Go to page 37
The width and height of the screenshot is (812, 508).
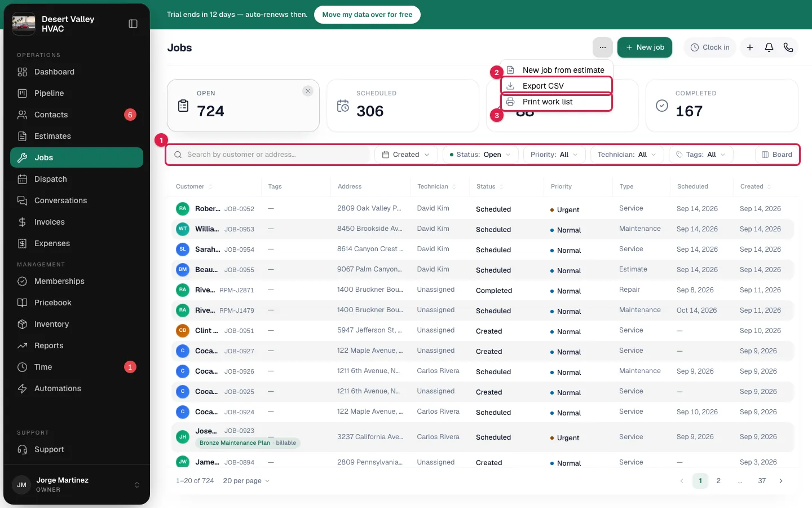click(762, 481)
